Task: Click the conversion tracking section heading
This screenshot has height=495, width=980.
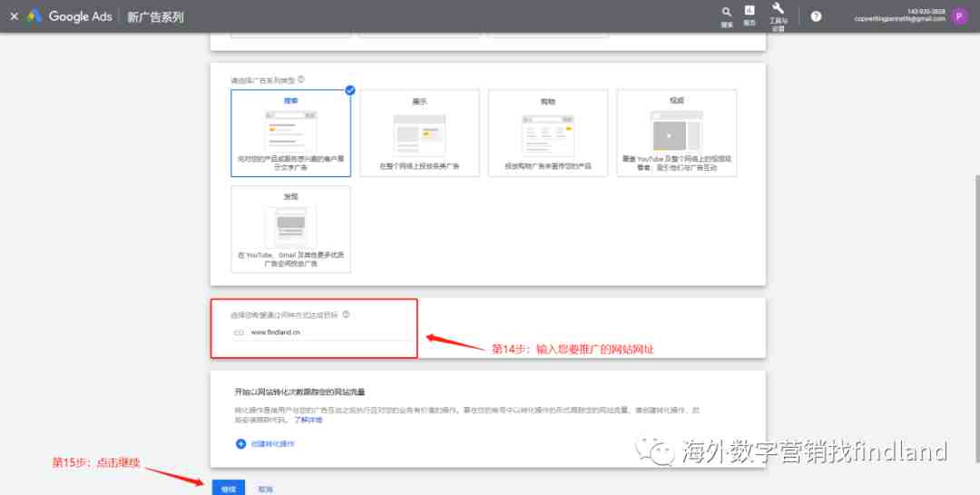Action: 299,391
